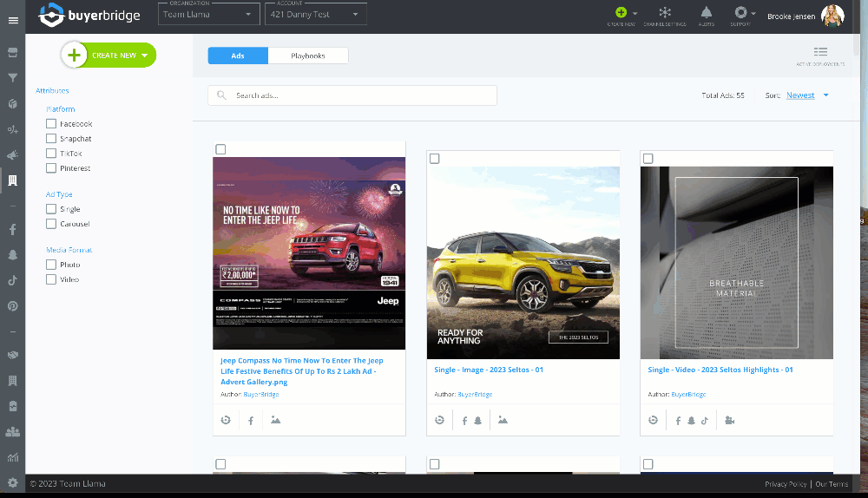Open the hamburger menu in the sidebar

click(13, 21)
